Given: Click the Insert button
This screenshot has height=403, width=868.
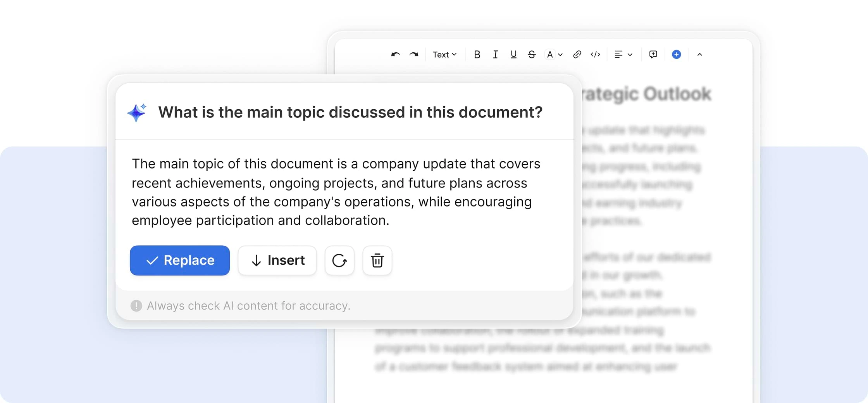Looking at the screenshot, I should [x=277, y=260].
